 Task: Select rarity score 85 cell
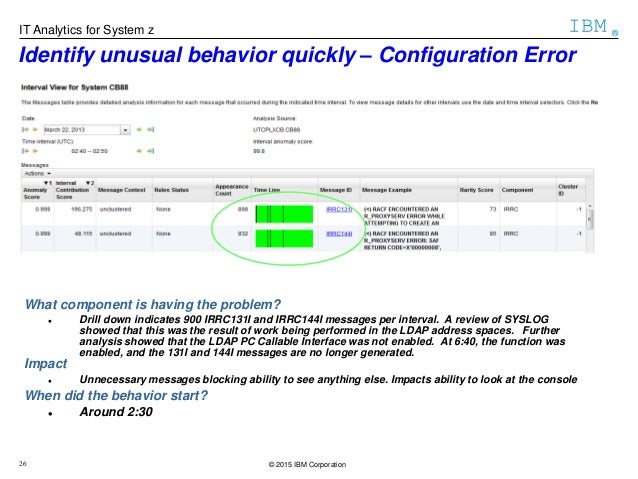tap(493, 234)
